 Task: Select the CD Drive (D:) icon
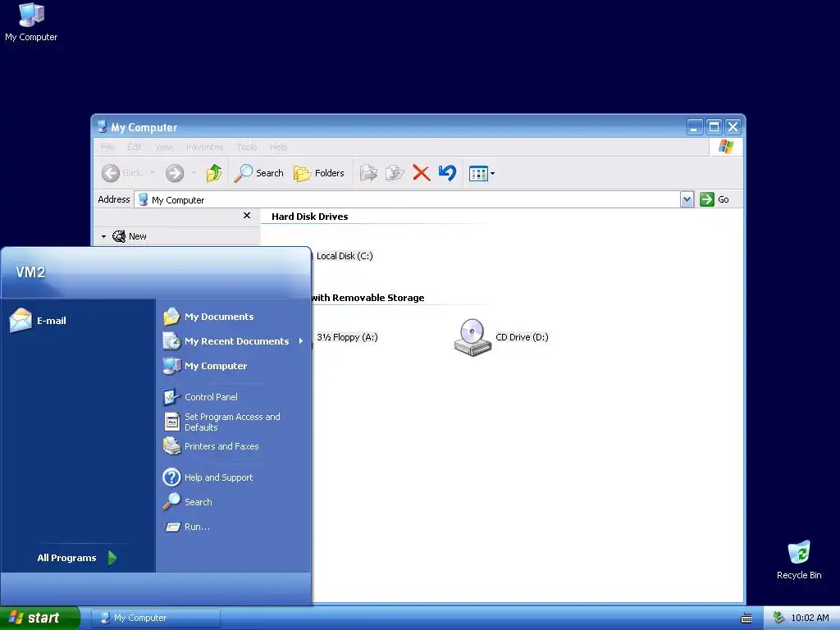click(472, 337)
